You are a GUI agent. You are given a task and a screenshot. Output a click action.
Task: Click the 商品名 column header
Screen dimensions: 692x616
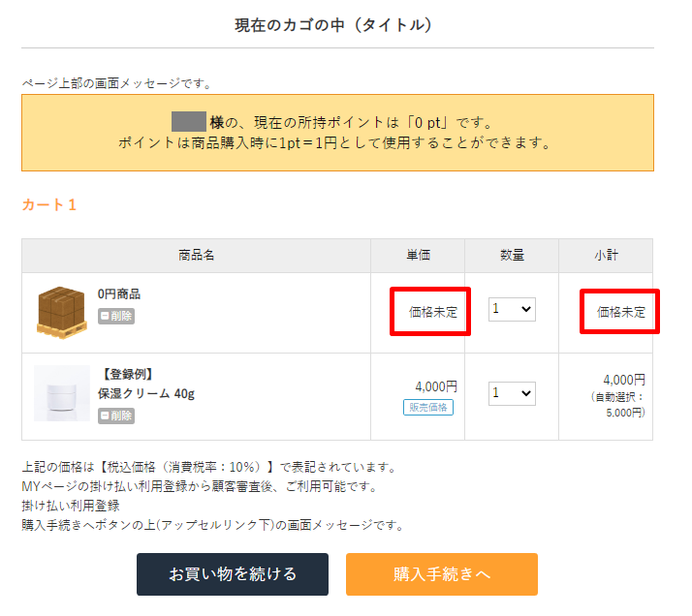pos(196,256)
